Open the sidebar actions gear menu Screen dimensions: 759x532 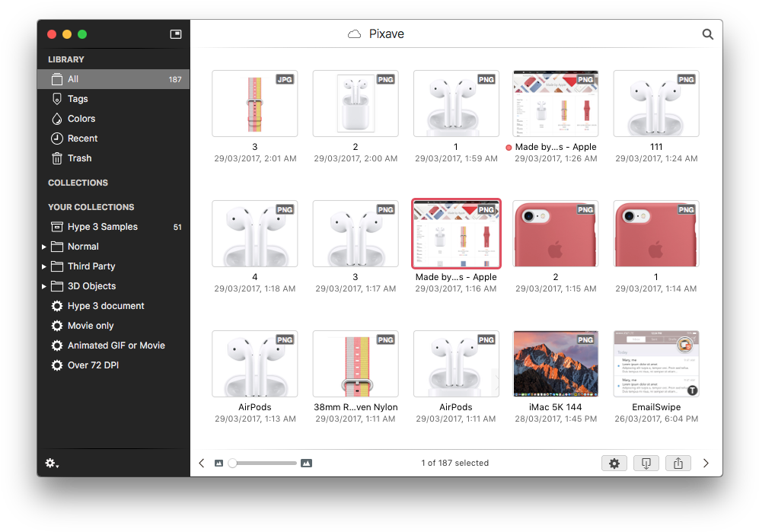(51, 463)
